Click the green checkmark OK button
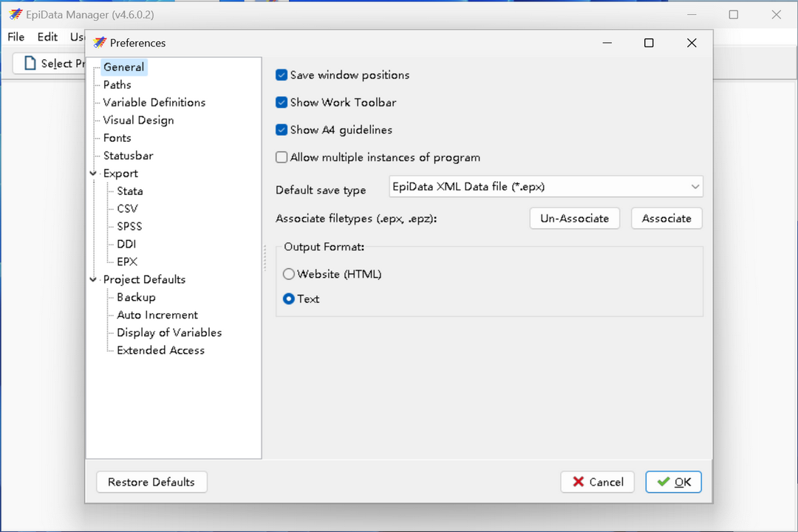The width and height of the screenshot is (798, 532). click(x=673, y=482)
